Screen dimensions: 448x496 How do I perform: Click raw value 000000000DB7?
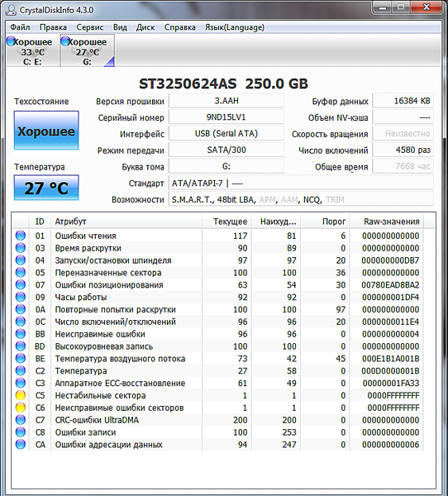tap(390, 260)
